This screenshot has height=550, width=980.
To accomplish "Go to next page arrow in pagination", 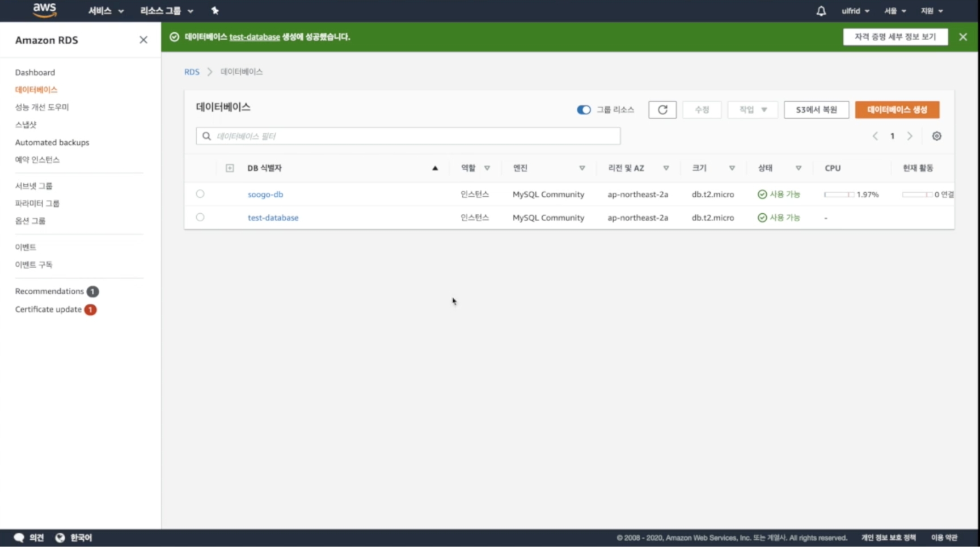I will click(x=910, y=136).
